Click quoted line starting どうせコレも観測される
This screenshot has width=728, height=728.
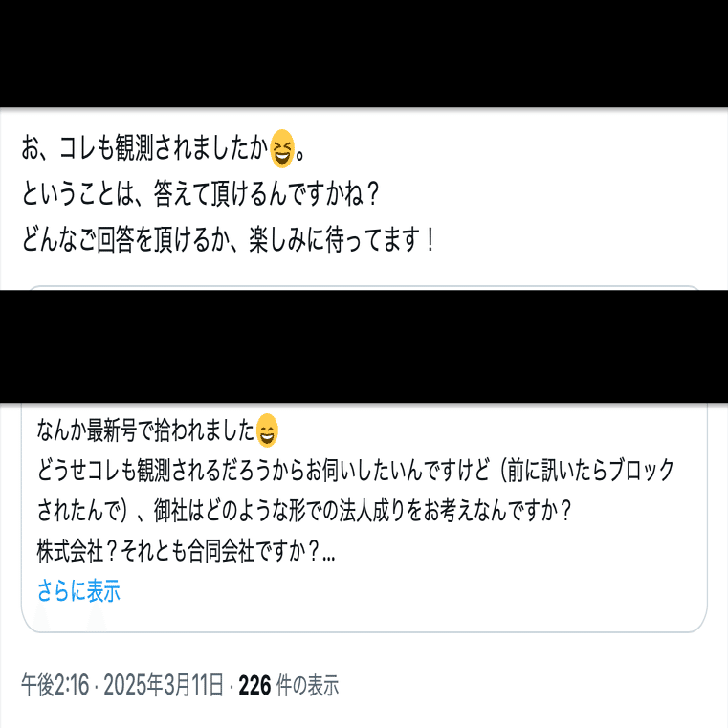point(355,471)
